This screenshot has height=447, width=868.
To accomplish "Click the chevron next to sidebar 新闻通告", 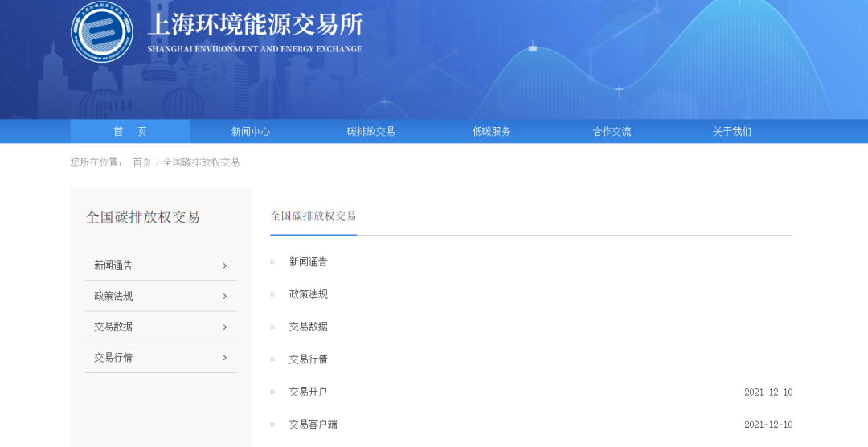I will [x=225, y=265].
